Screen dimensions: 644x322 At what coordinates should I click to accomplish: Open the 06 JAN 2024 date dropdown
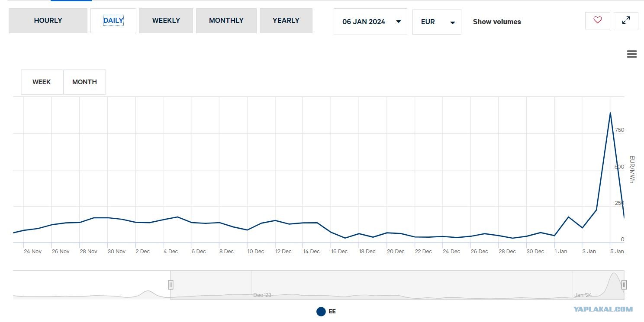click(x=370, y=22)
